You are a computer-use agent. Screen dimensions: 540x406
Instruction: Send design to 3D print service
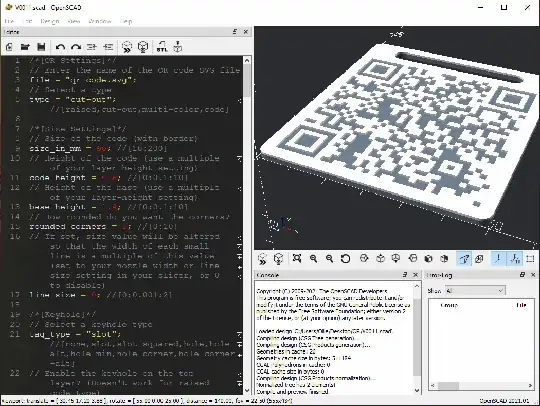tap(178, 47)
